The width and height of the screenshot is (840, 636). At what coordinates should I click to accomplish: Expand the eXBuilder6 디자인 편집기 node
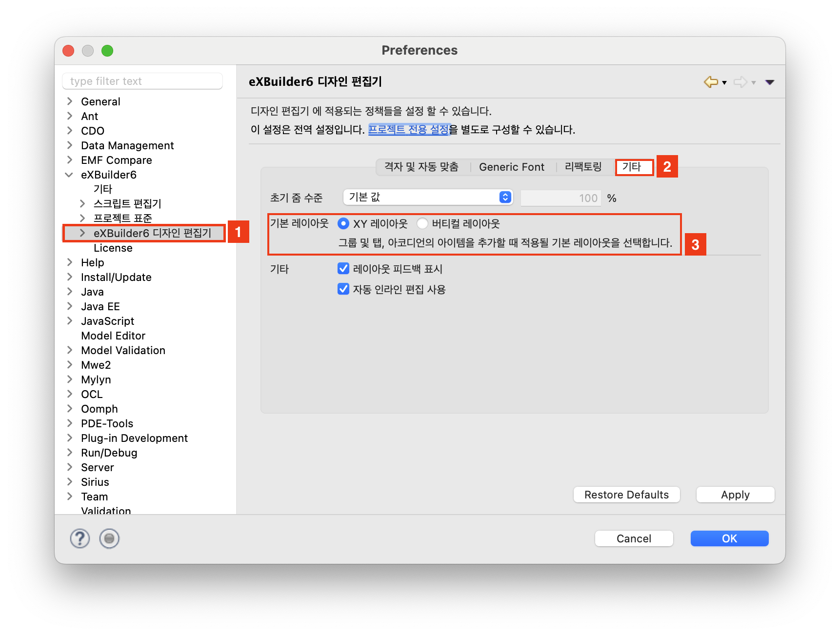click(x=82, y=233)
